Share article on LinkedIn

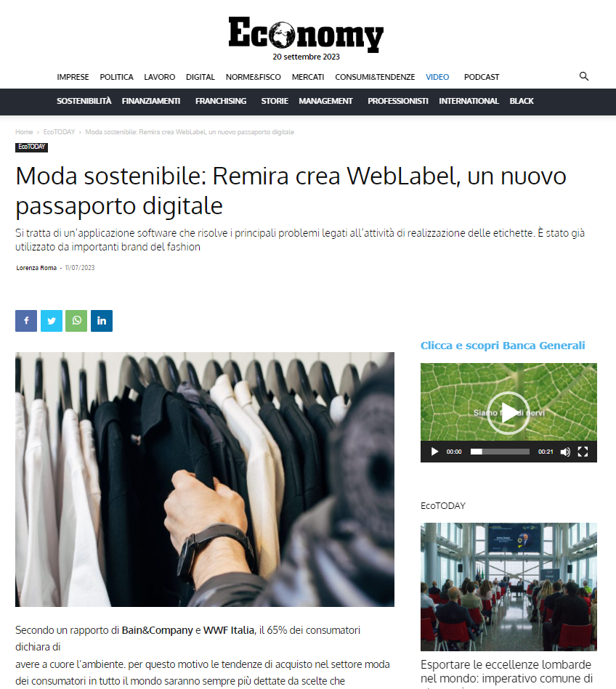coord(102,321)
